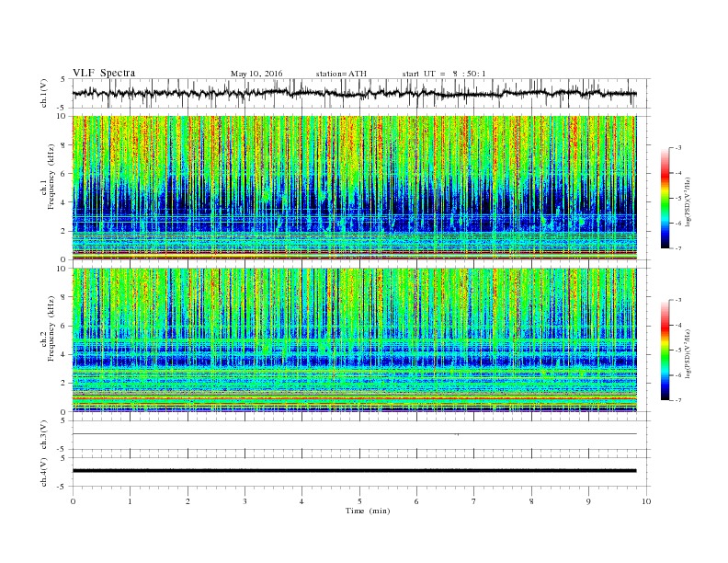Click inside the ch.2 spectrogram panel
728x563 pixels.
[x=354, y=339]
